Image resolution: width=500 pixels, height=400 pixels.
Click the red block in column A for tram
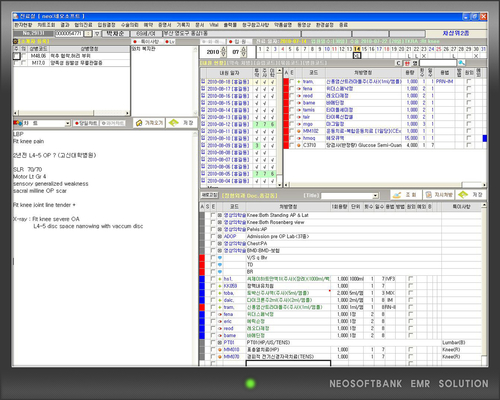(x=286, y=81)
